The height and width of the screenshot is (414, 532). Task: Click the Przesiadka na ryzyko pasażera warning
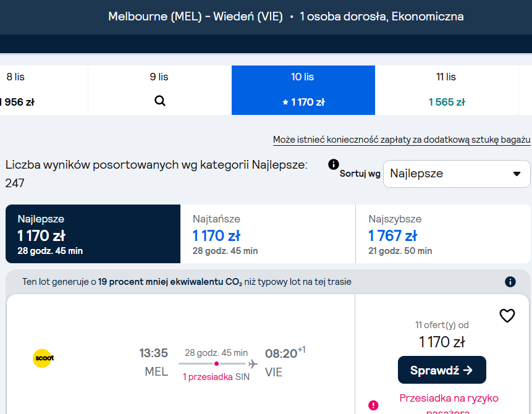point(449,405)
